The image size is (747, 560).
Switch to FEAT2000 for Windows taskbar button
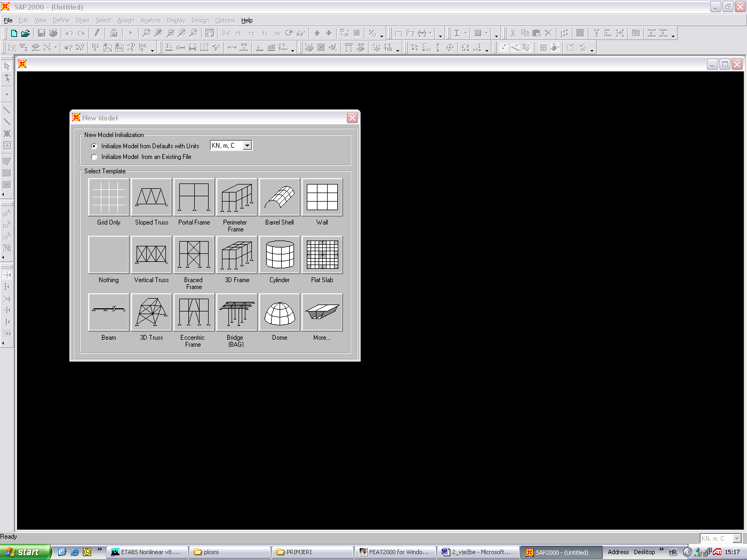click(395, 552)
